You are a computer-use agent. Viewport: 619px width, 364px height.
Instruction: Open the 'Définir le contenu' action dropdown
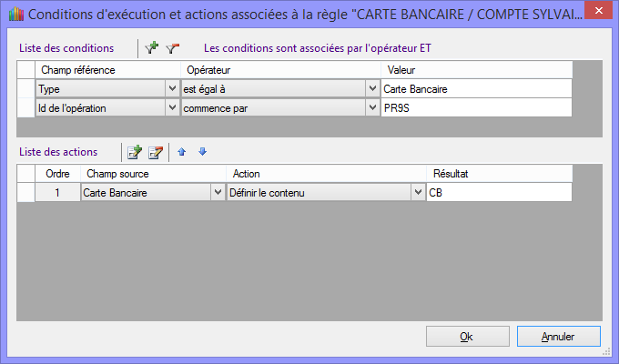[418, 193]
